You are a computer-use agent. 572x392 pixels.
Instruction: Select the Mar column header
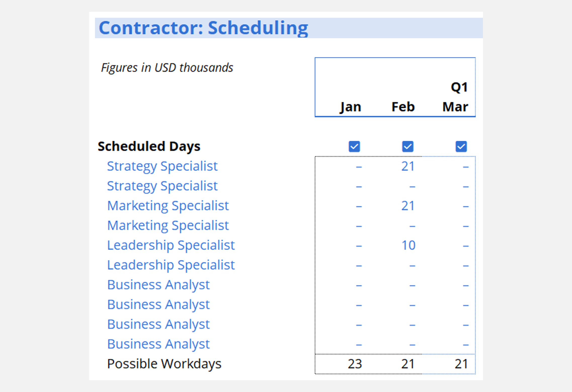click(455, 107)
